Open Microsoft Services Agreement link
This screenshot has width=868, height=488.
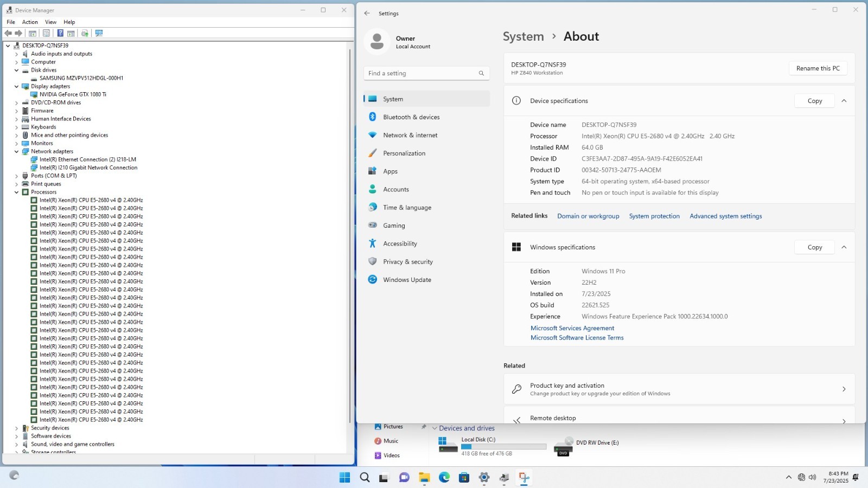click(x=572, y=328)
